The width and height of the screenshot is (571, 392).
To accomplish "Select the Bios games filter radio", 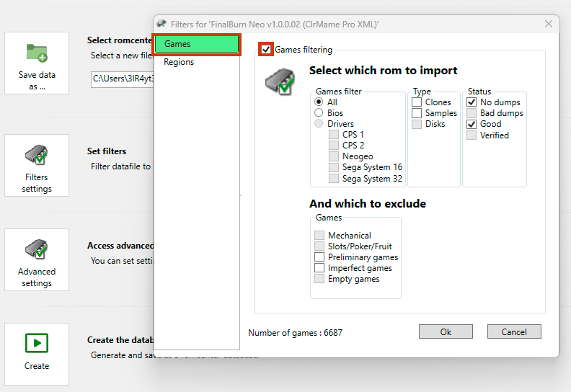I will point(319,113).
